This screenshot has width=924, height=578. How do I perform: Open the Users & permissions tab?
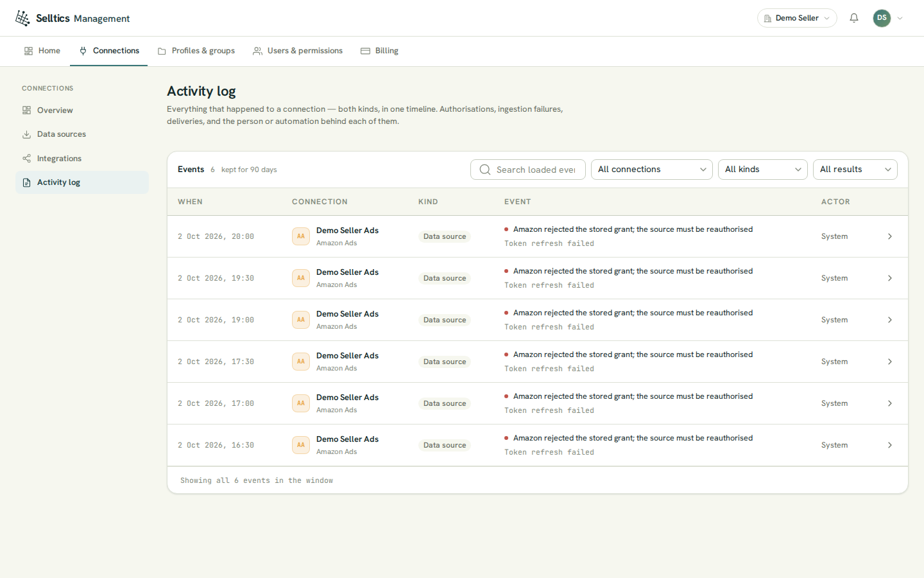click(x=298, y=51)
